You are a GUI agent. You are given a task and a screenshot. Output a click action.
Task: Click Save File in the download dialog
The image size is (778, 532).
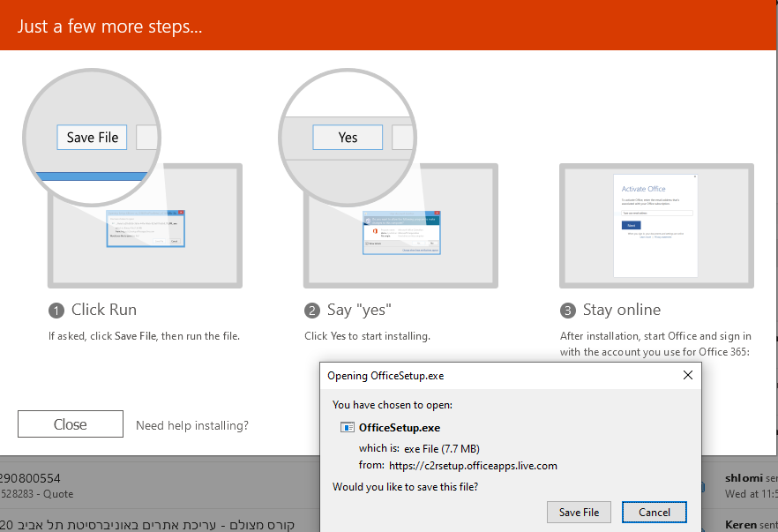[x=579, y=512]
